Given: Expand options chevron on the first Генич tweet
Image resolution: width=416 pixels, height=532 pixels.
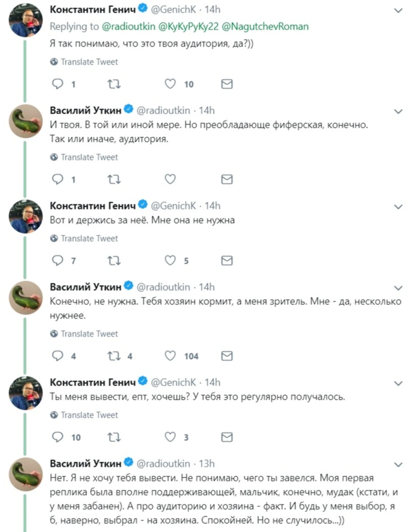Looking at the screenshot, I should [398, 11].
